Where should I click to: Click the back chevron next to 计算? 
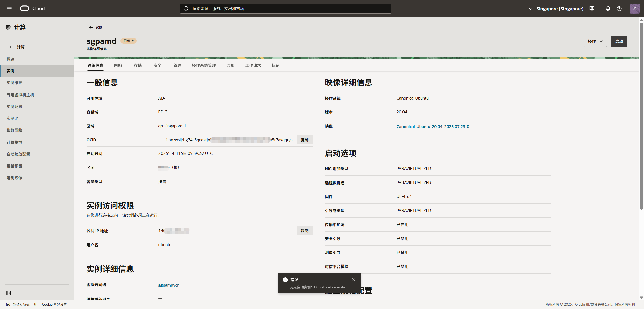11,47
